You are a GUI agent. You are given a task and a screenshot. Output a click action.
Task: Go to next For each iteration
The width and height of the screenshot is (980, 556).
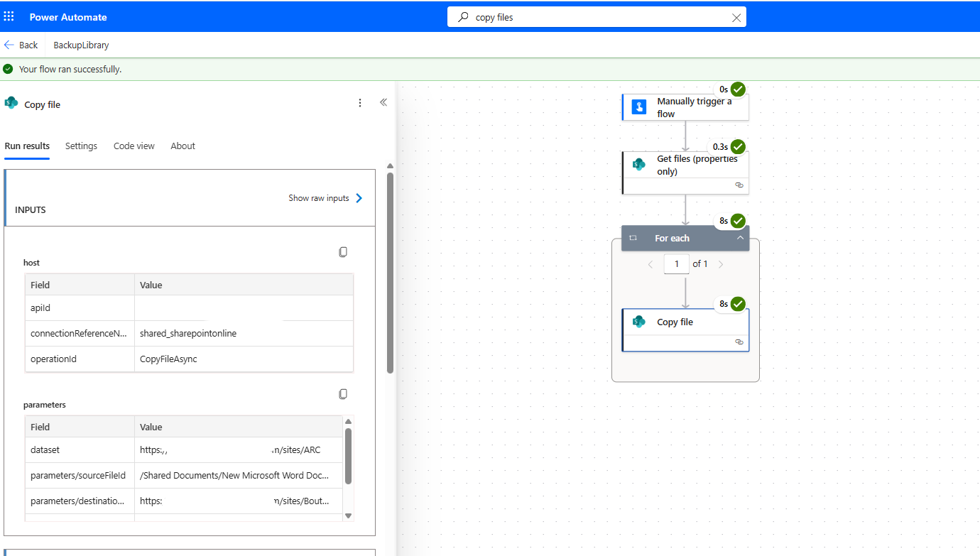721,264
